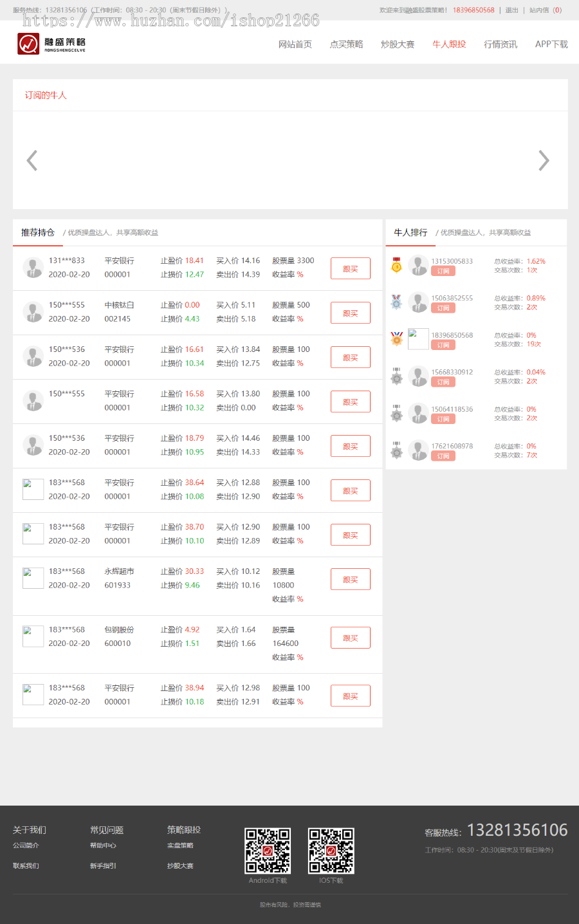Select the 推荐持仓 tab
The image size is (579, 924).
pyautogui.click(x=38, y=232)
